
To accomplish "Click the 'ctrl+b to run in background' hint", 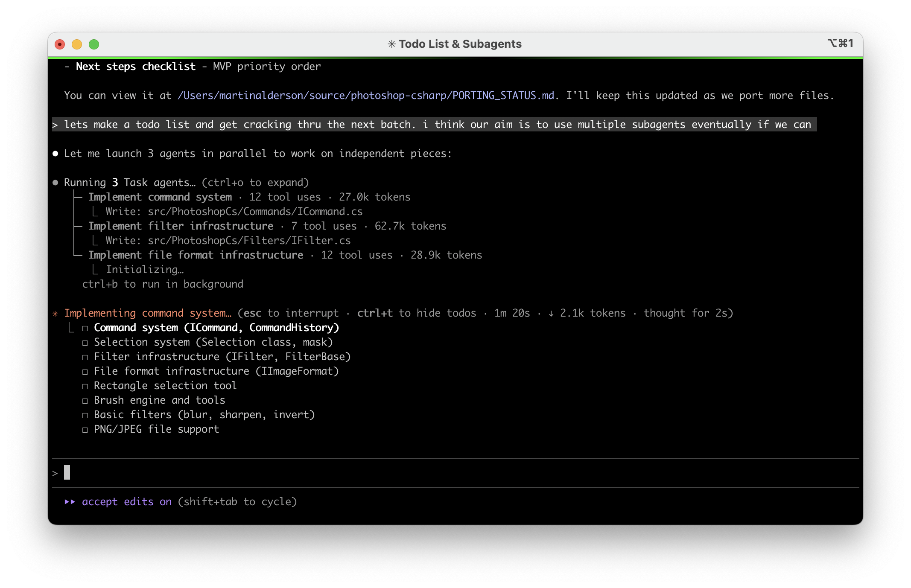I will [163, 284].
